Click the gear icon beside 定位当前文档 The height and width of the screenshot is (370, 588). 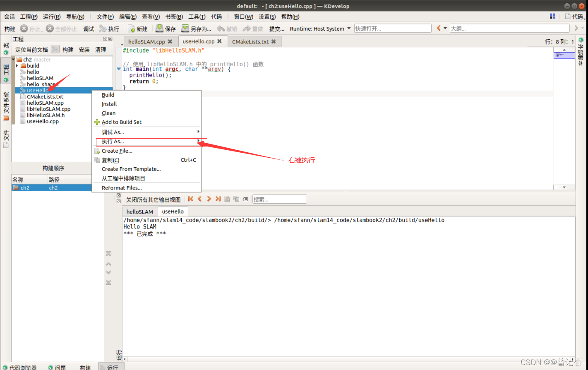(x=55, y=49)
